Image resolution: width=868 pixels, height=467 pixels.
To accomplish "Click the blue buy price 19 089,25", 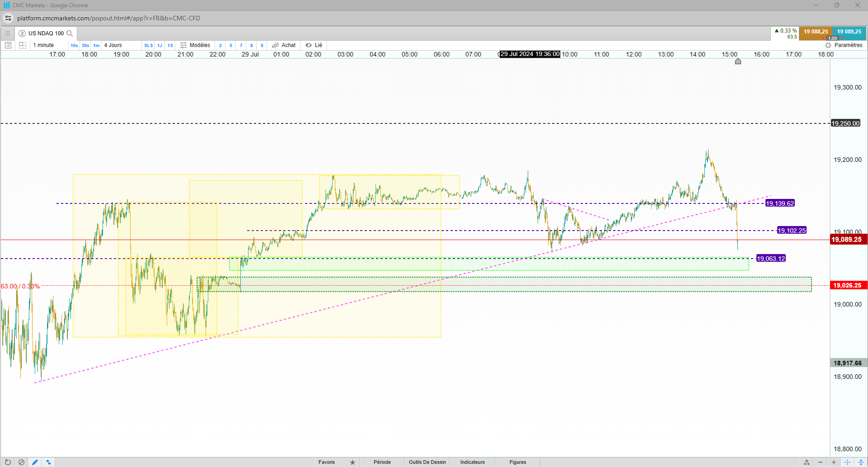I will pyautogui.click(x=849, y=32).
